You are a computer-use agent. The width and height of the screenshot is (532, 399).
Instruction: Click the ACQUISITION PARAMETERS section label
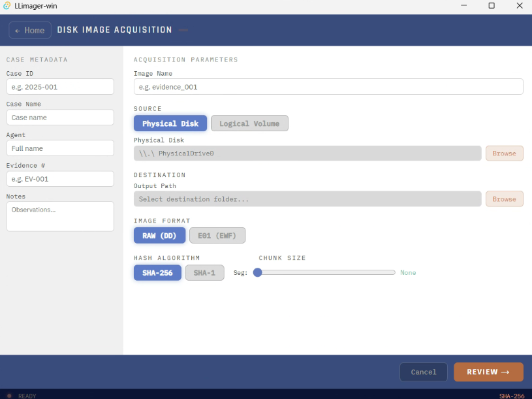click(185, 59)
